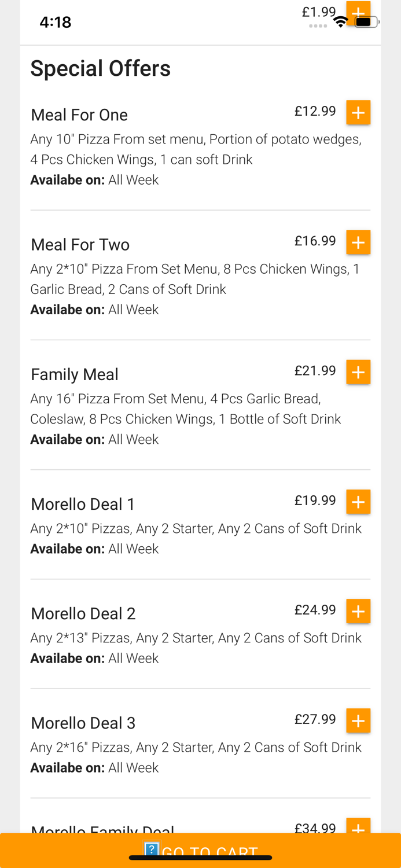Add the Meal For One deal to cart
This screenshot has width=401, height=868.
[x=358, y=112]
